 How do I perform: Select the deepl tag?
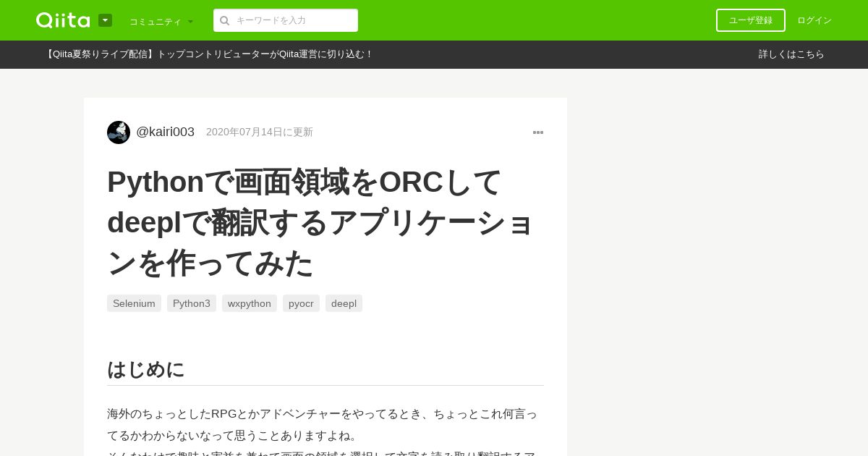pos(344,303)
